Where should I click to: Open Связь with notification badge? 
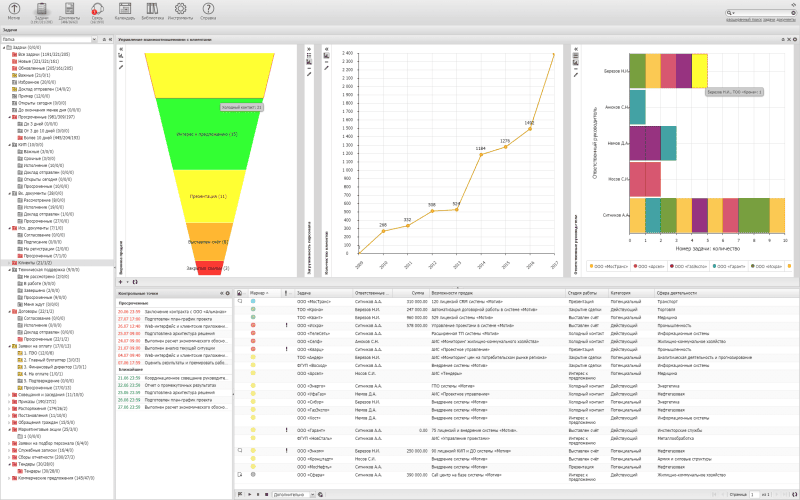[x=97, y=12]
